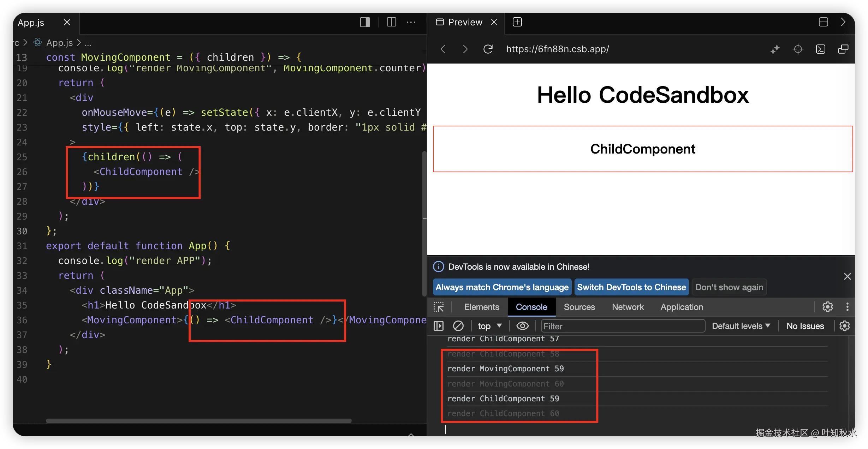868x449 pixels.
Task: Add a new preview tab
Action: 517,22
